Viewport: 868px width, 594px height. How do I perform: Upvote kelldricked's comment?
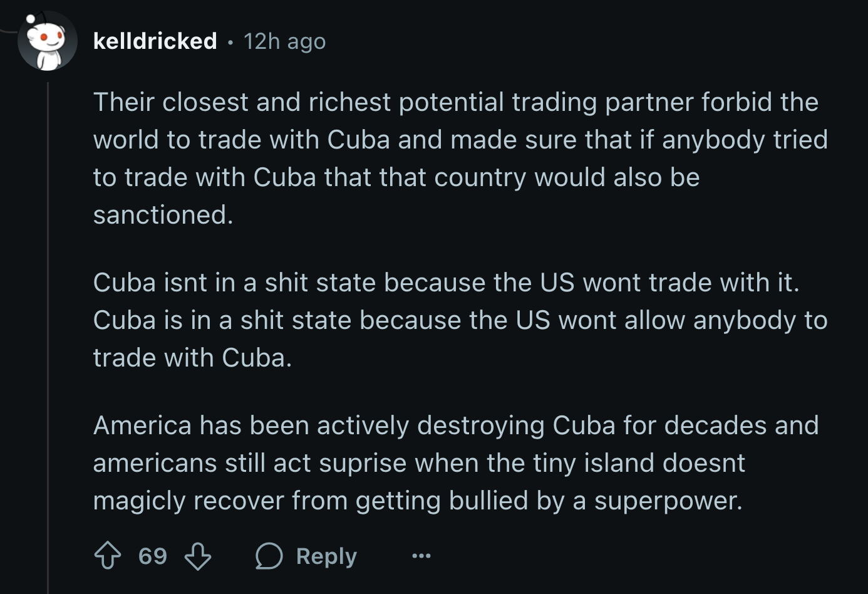(108, 556)
